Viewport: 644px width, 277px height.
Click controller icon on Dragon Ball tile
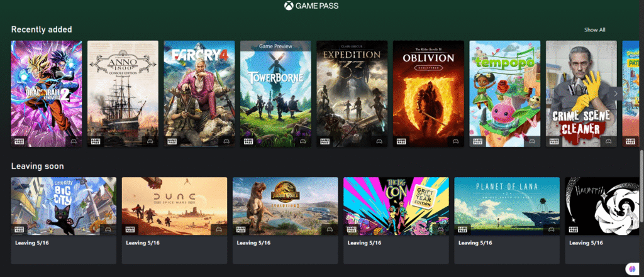74,141
